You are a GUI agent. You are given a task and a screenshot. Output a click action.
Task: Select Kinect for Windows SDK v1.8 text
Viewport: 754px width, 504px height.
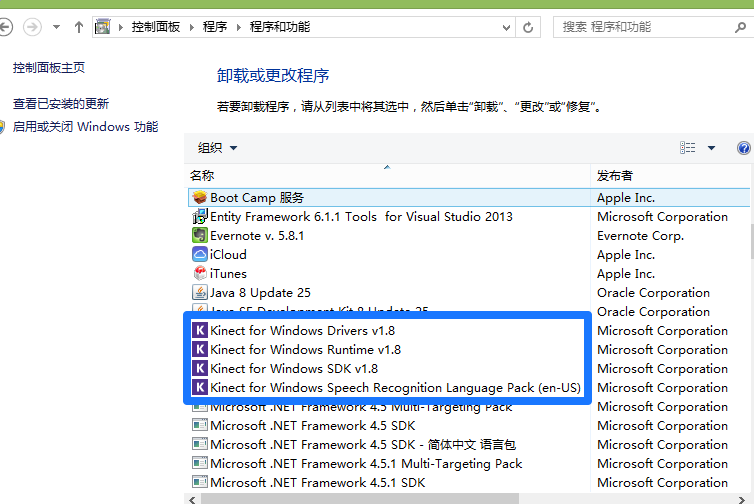tap(294, 368)
